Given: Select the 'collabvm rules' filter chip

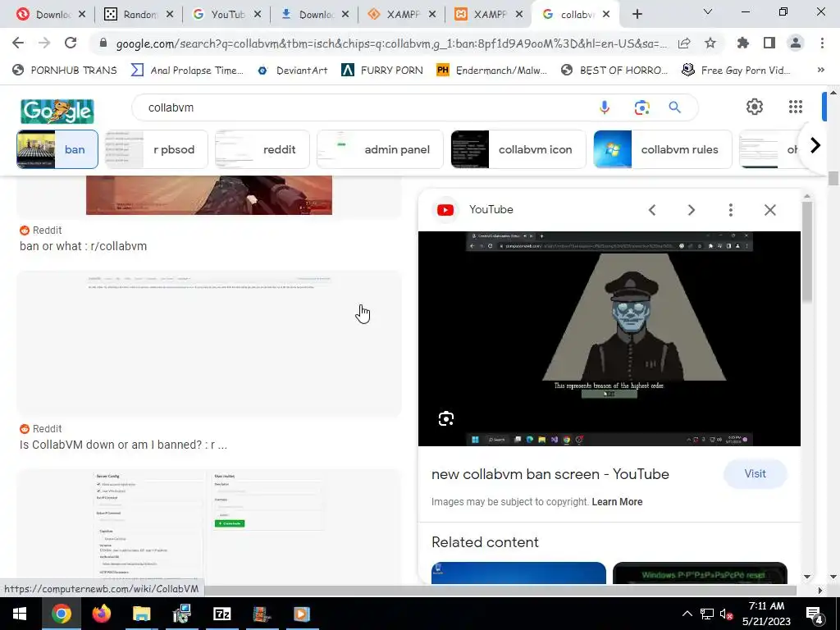Looking at the screenshot, I should pos(663,149).
